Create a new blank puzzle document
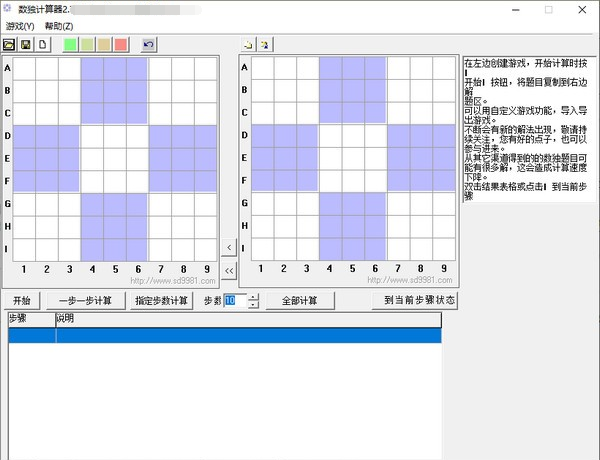This screenshot has width=600, height=460. click(x=42, y=45)
